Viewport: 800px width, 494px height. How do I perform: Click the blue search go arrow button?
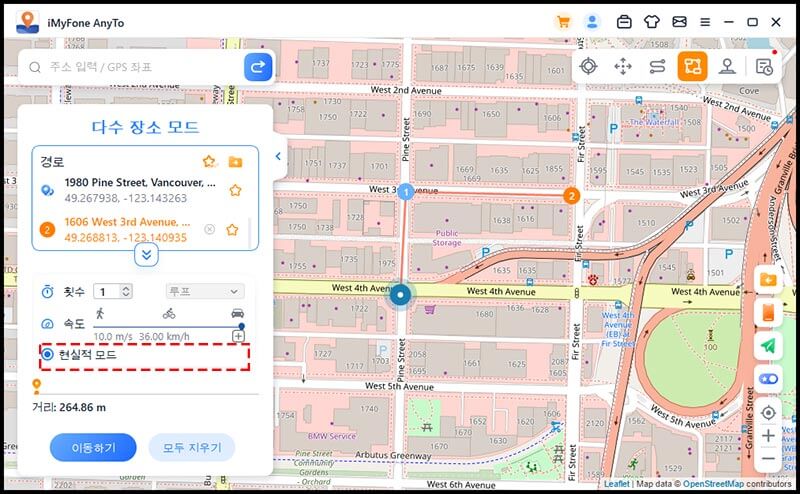pos(258,67)
